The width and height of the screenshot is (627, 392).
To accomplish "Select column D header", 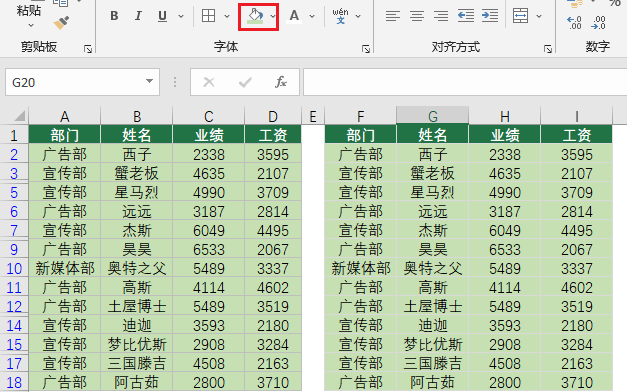I will (273, 116).
